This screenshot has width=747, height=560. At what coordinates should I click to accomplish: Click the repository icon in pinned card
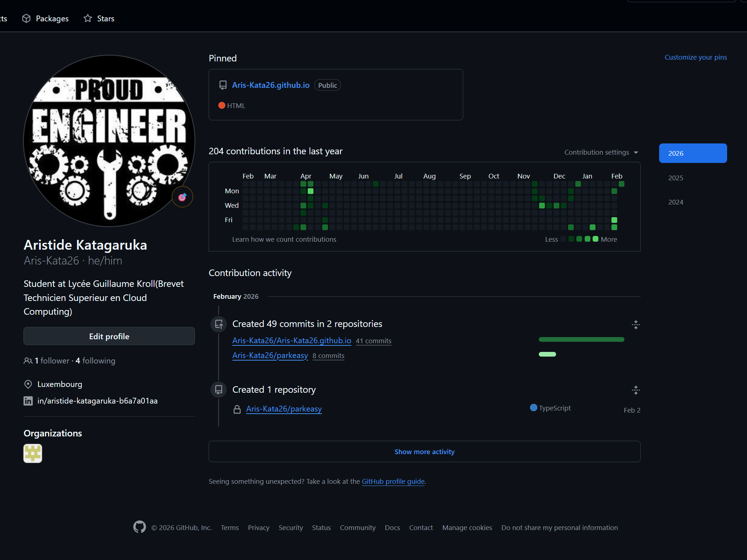click(x=223, y=85)
